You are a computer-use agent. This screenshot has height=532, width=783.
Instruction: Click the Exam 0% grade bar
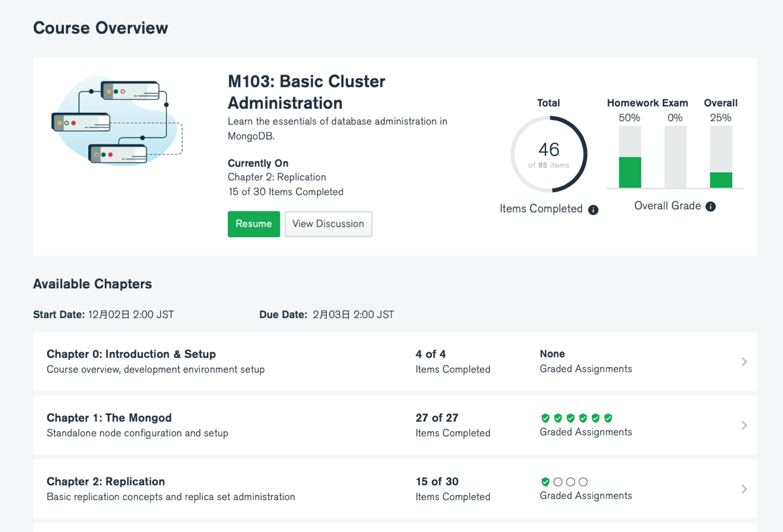(x=675, y=157)
